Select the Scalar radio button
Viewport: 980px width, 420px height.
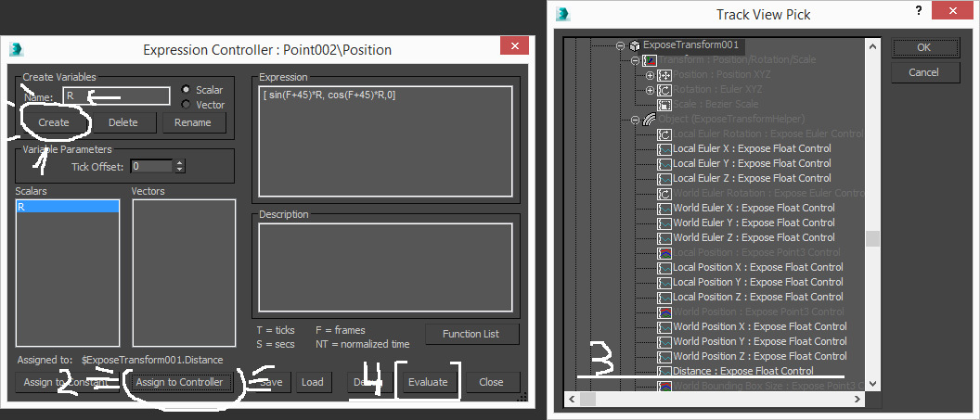(x=186, y=90)
